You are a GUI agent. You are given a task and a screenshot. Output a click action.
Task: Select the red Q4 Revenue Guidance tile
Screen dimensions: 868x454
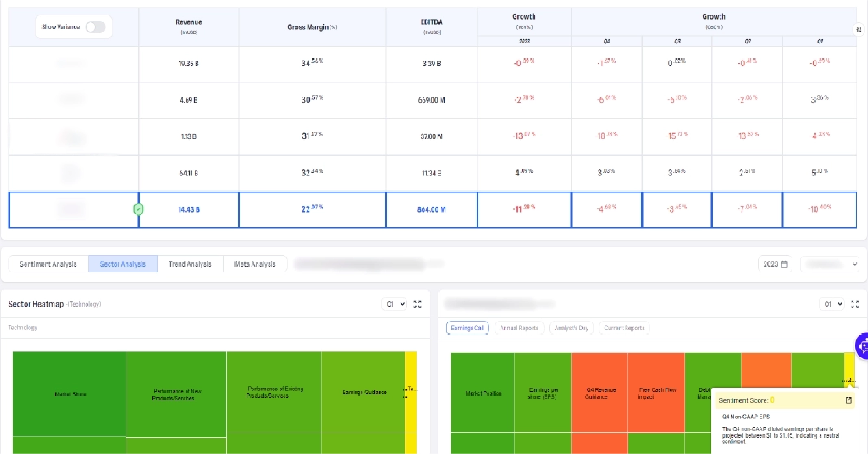600,393
